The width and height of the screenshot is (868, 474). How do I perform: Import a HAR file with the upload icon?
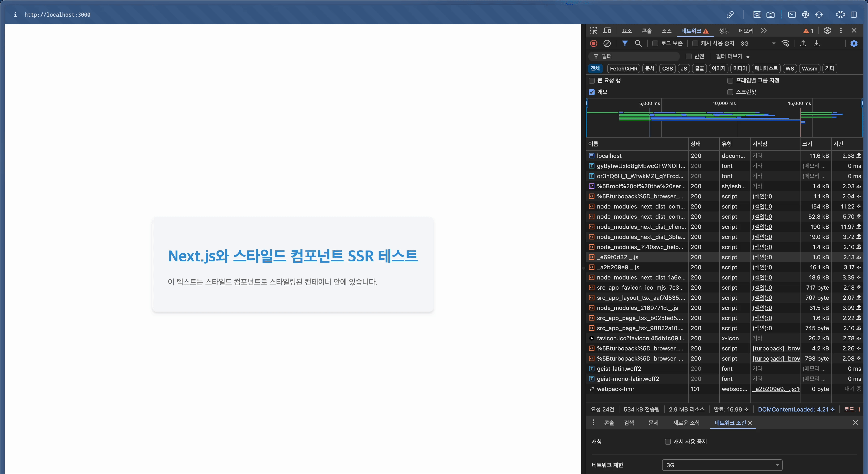tap(803, 43)
